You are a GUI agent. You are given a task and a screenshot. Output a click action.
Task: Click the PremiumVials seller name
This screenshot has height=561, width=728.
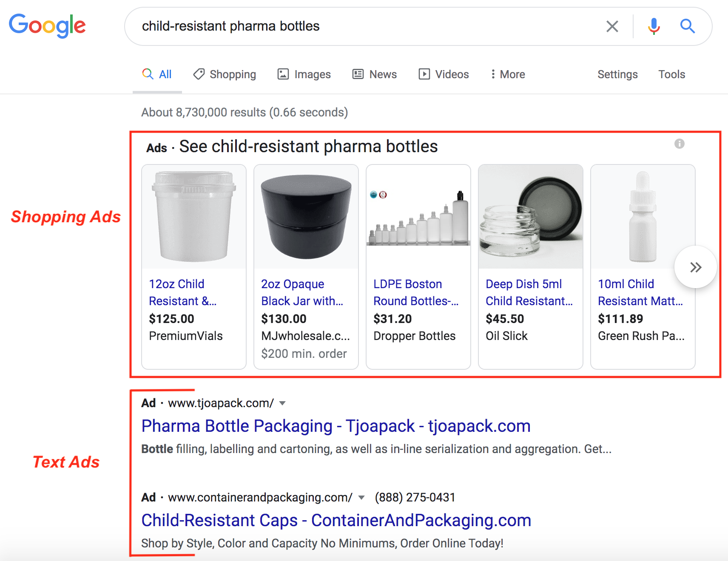186,336
